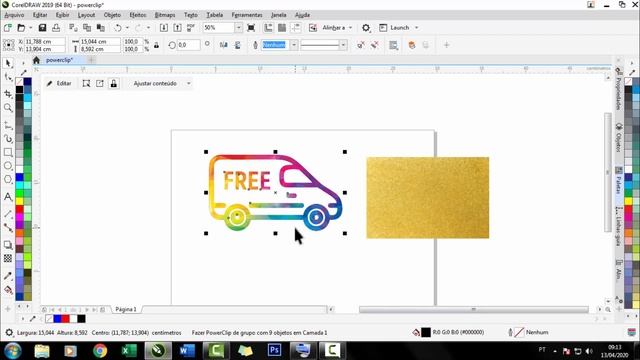Expand the Open file arrow
Screen dimensions: 640x360
point(30,28)
